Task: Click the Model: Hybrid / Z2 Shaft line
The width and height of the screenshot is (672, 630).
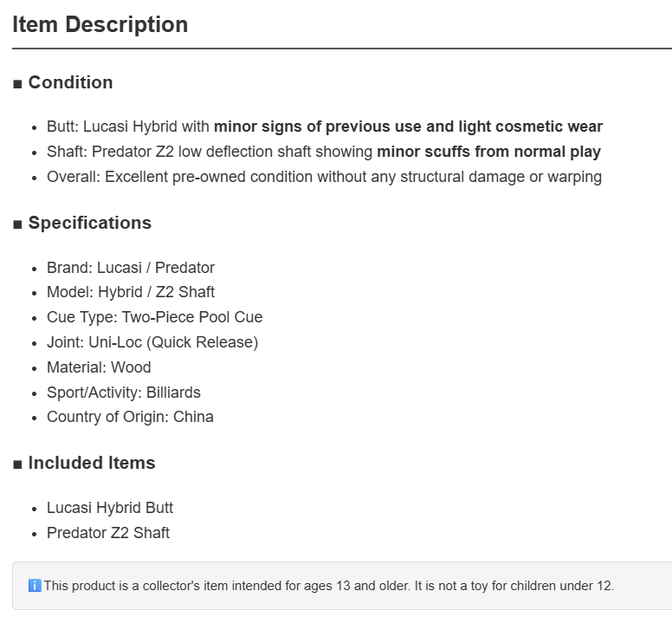Action: (131, 292)
